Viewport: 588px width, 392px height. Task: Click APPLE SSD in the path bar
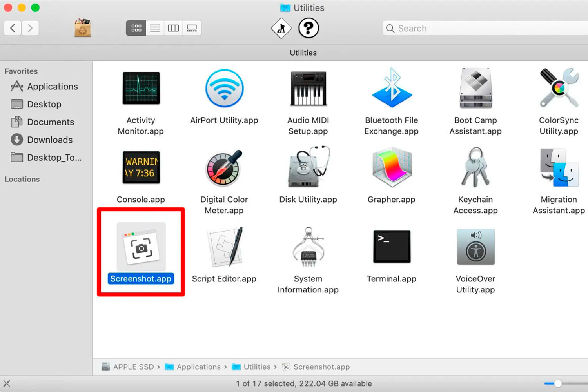128,367
